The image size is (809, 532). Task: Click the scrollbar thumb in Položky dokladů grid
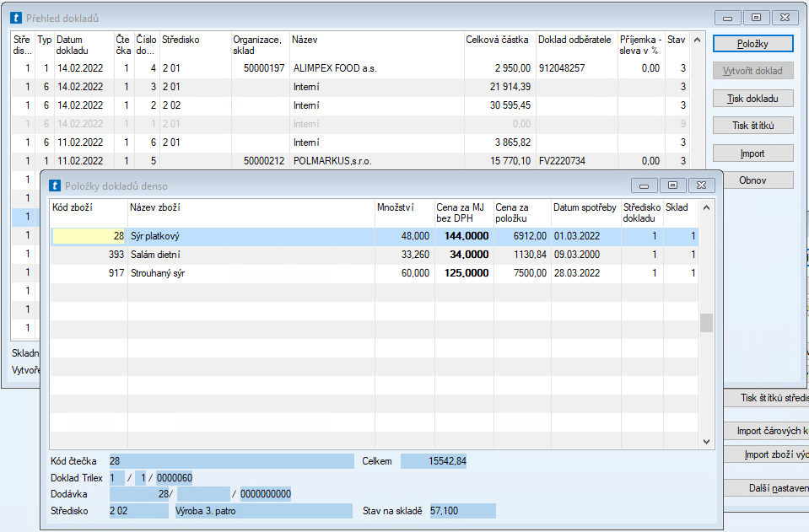pyautogui.click(x=706, y=323)
